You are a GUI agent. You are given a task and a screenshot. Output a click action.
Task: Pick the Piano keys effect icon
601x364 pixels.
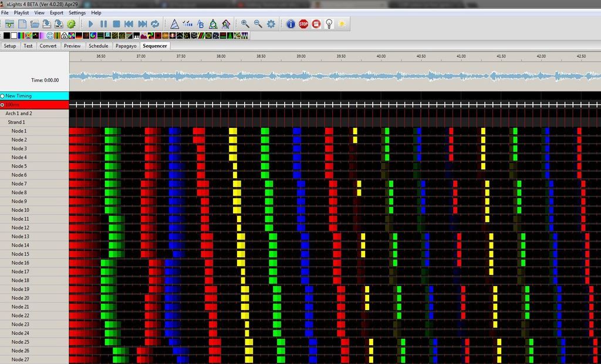coord(136,36)
